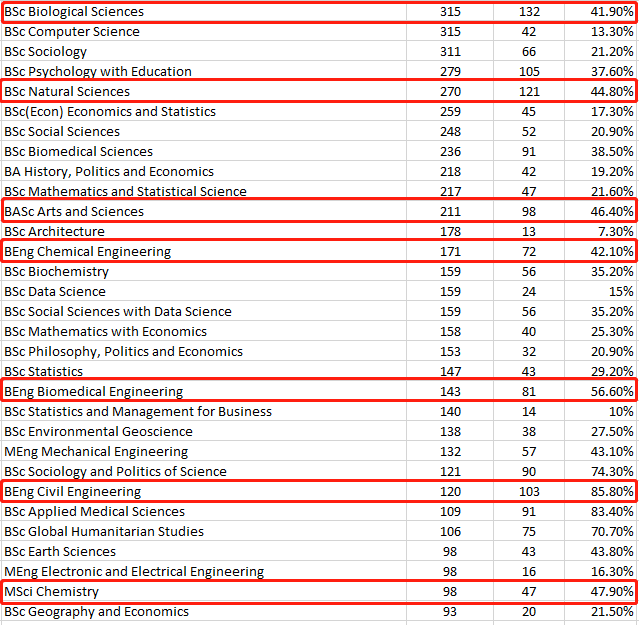Click the BSc Computer Science row label
The image size is (639, 625).
205,31
